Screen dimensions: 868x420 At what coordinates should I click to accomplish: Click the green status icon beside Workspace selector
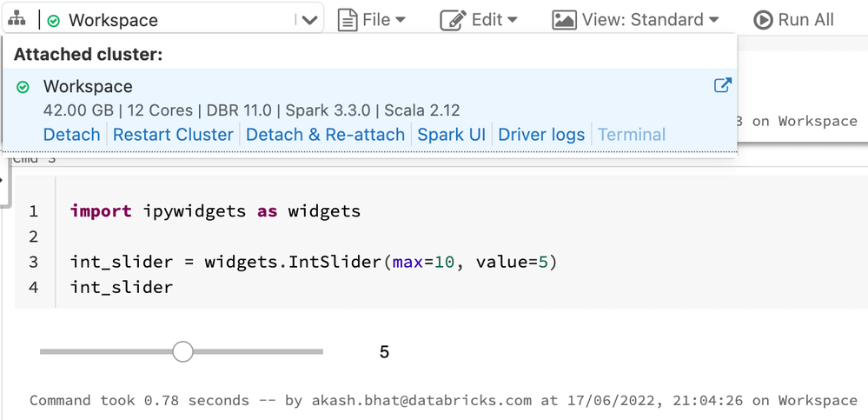click(x=54, y=20)
